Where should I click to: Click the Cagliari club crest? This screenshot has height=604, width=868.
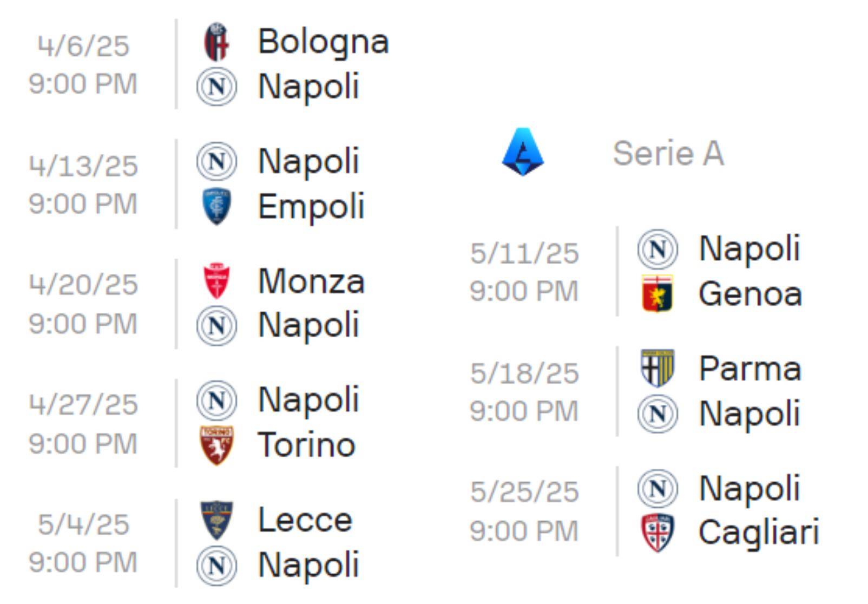click(x=657, y=533)
